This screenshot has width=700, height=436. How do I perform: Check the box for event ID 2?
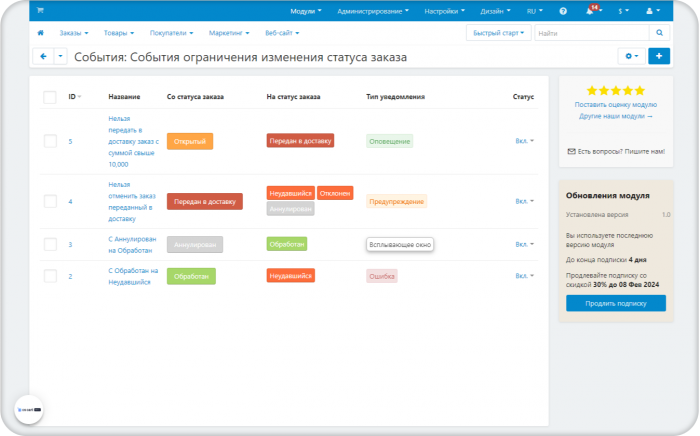[50, 276]
